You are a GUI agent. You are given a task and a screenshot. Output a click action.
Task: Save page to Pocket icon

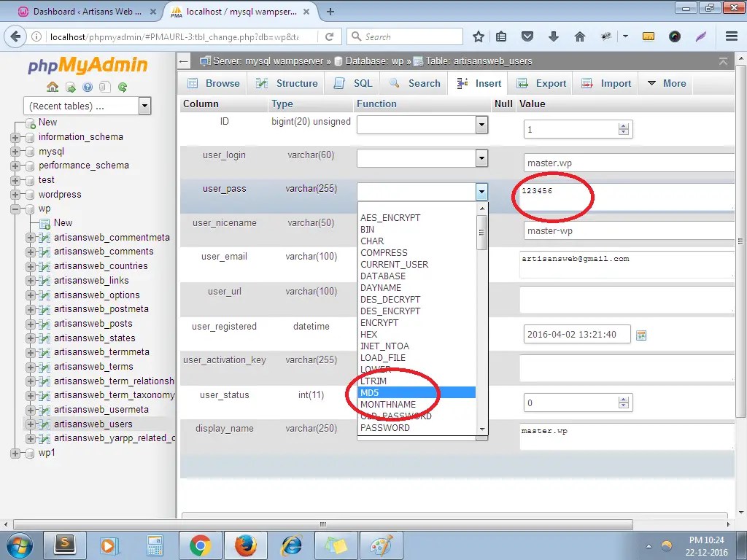(527, 36)
